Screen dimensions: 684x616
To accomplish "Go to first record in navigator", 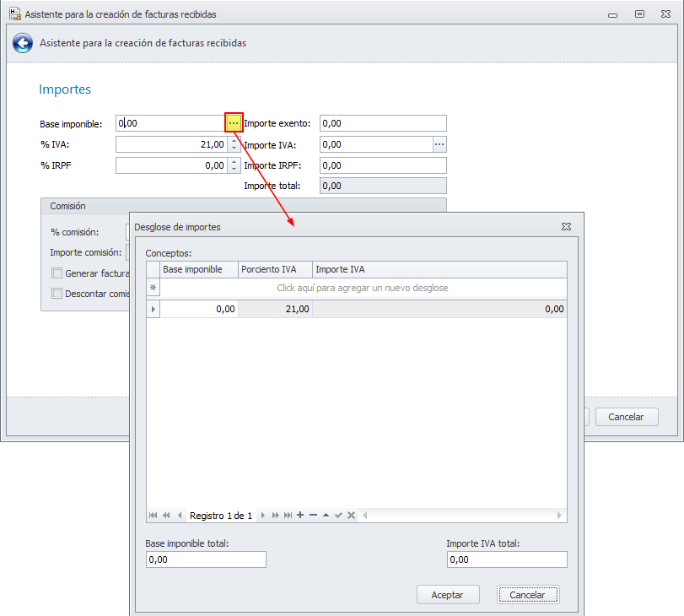I will pyautogui.click(x=153, y=515).
